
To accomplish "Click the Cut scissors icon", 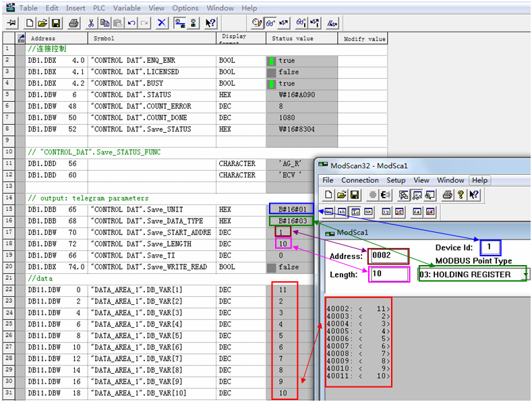I will coord(91,23).
